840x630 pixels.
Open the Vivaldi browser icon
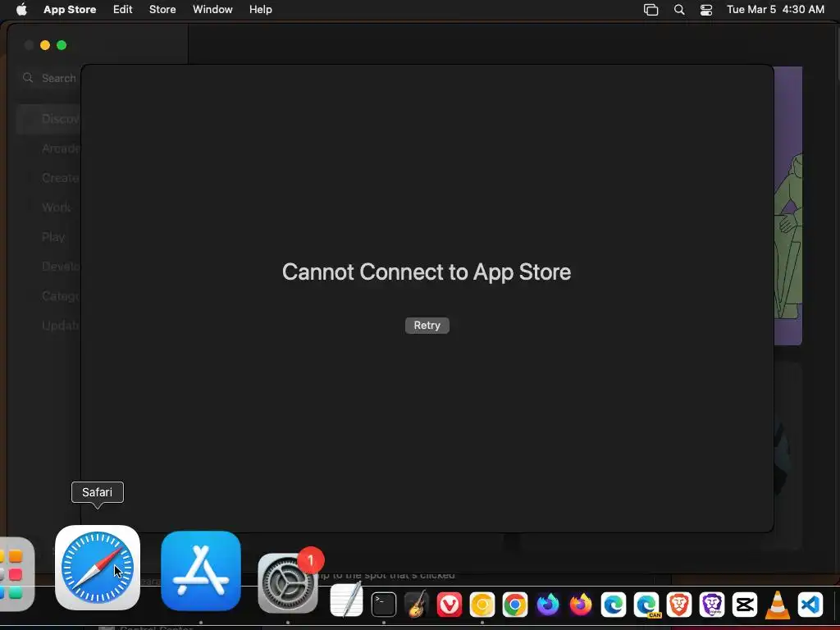pyautogui.click(x=449, y=605)
